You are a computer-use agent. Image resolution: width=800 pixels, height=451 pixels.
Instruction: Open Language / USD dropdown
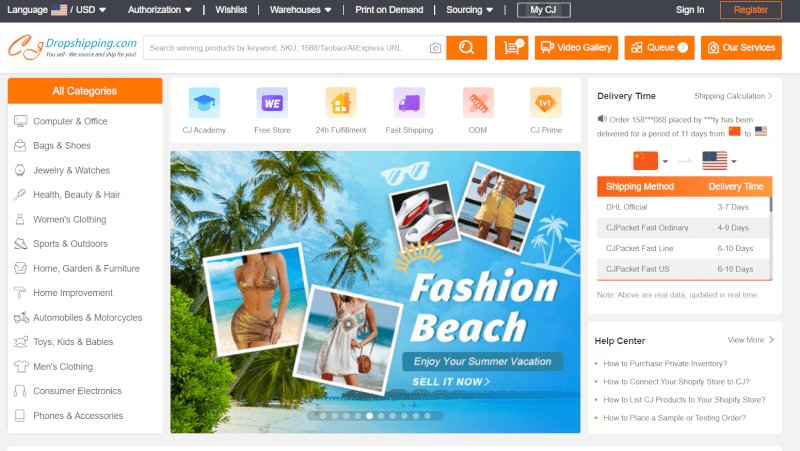click(x=56, y=10)
